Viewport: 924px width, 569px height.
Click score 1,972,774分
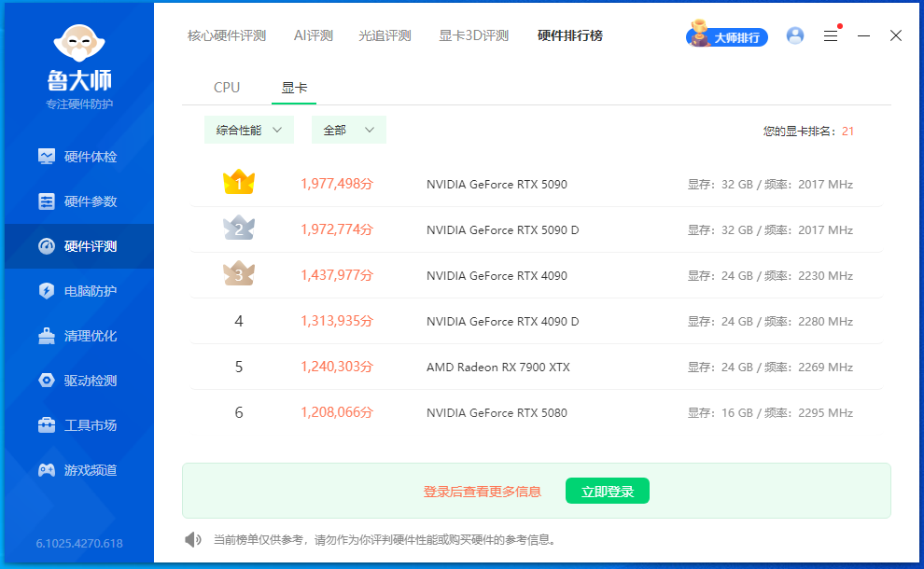tap(337, 229)
